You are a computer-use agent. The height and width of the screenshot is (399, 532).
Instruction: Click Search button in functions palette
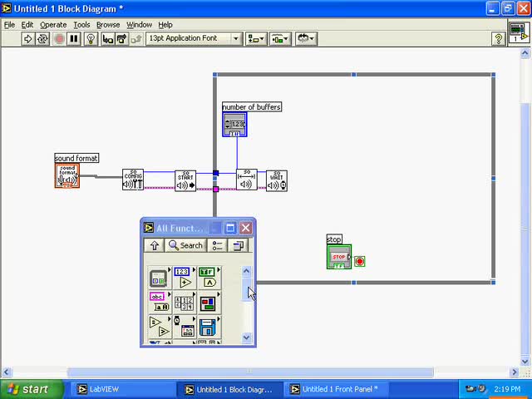[185, 245]
